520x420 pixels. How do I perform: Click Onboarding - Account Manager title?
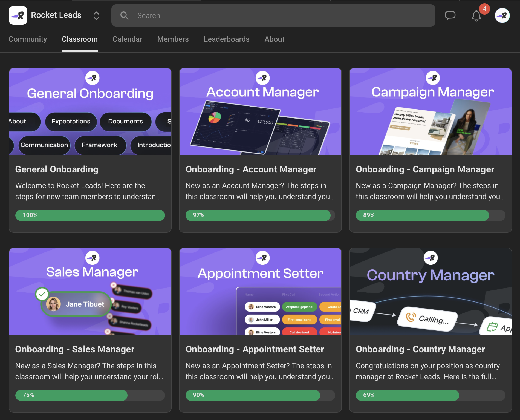click(251, 169)
